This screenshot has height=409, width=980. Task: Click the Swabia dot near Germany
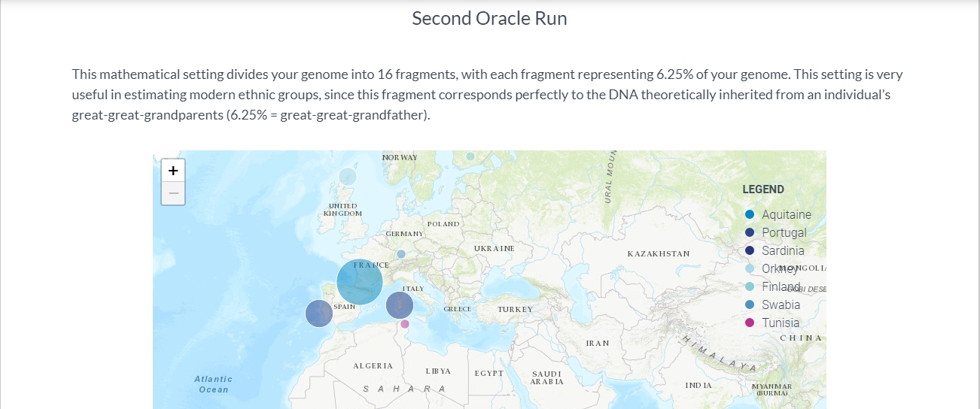pos(401,254)
